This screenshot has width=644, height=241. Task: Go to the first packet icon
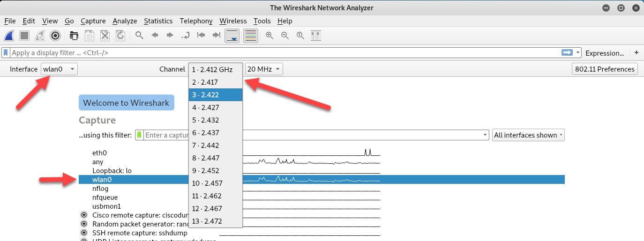(201, 36)
